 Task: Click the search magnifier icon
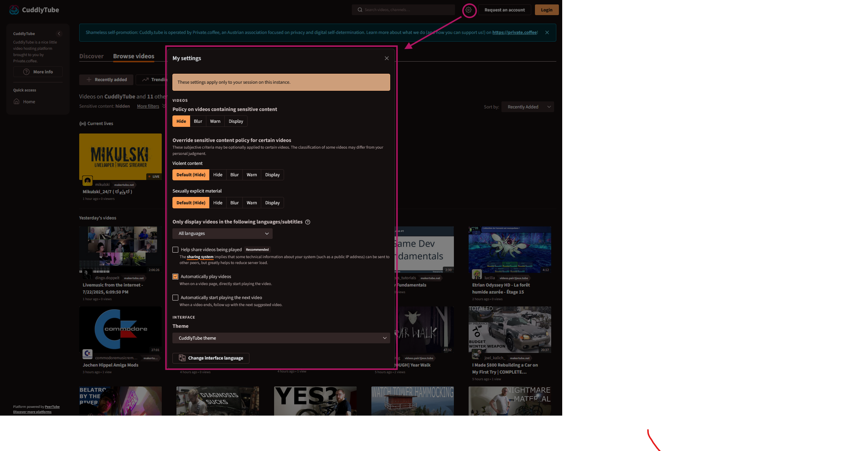[x=360, y=10]
